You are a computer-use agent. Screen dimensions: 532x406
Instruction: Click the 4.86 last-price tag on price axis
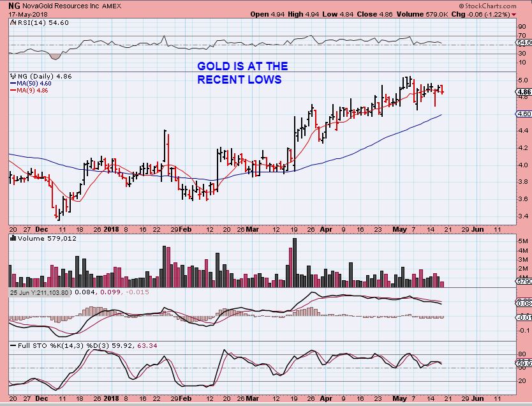pyautogui.click(x=524, y=92)
